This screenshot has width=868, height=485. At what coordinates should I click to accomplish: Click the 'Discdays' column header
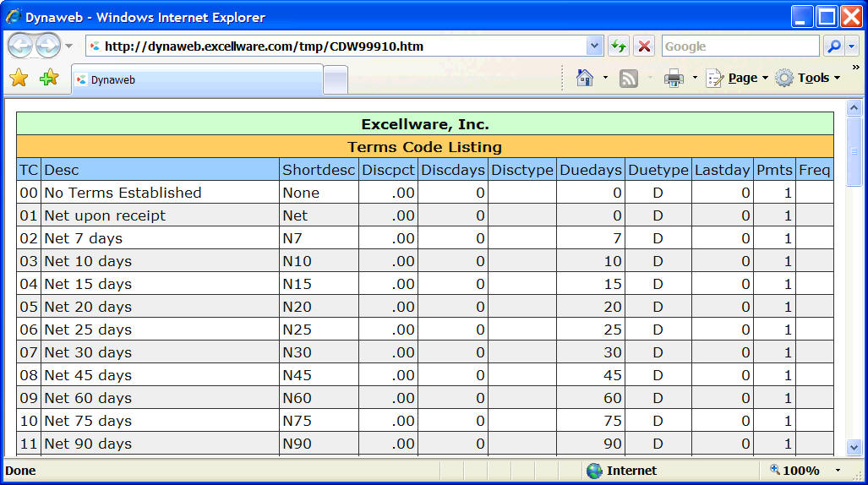(453, 170)
